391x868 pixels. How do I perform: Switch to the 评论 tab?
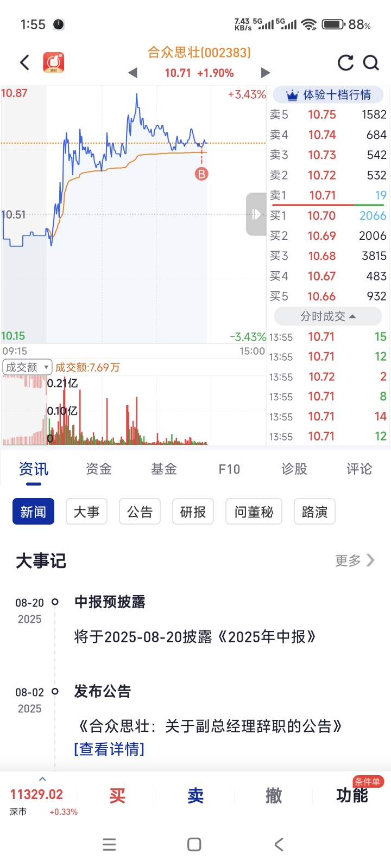point(360,469)
